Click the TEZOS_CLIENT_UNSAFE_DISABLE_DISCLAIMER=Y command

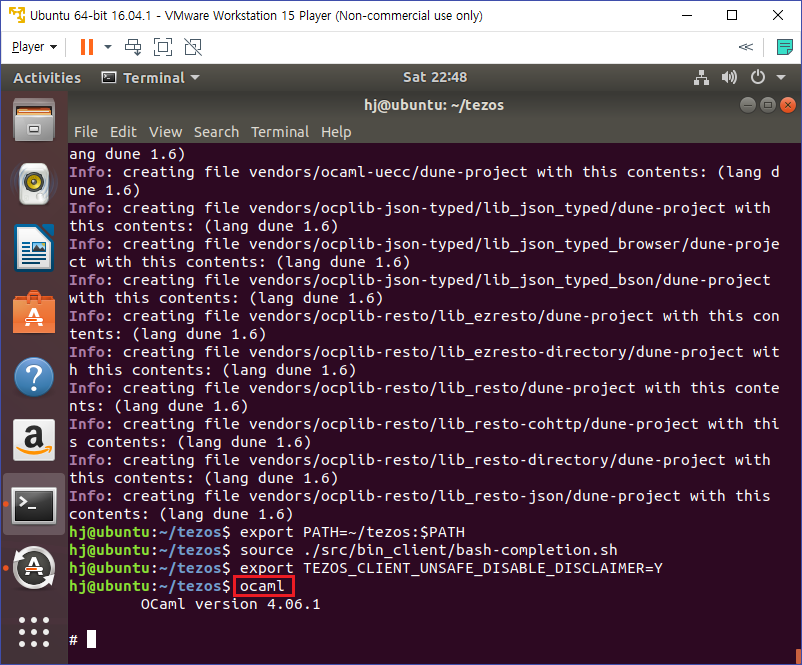point(451,568)
